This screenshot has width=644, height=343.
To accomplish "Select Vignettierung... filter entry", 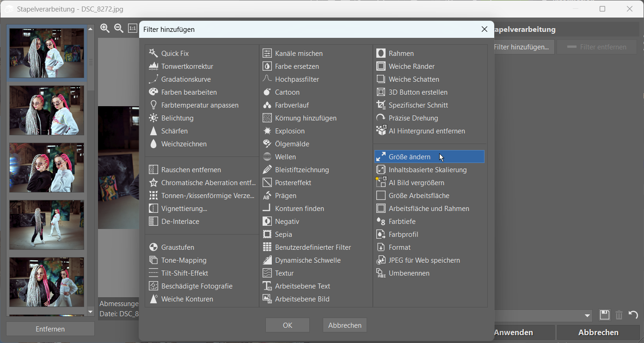I will [x=184, y=209].
